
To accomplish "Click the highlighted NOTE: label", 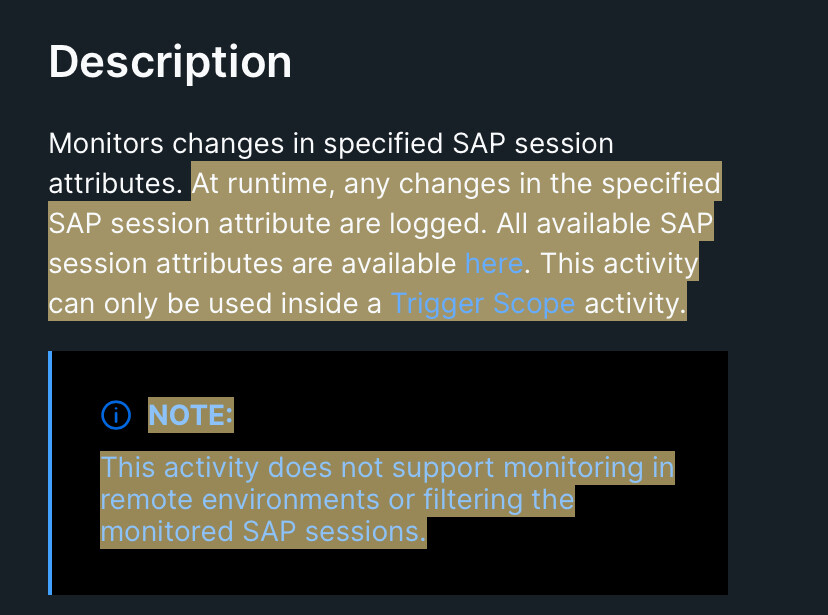I will click(x=191, y=415).
